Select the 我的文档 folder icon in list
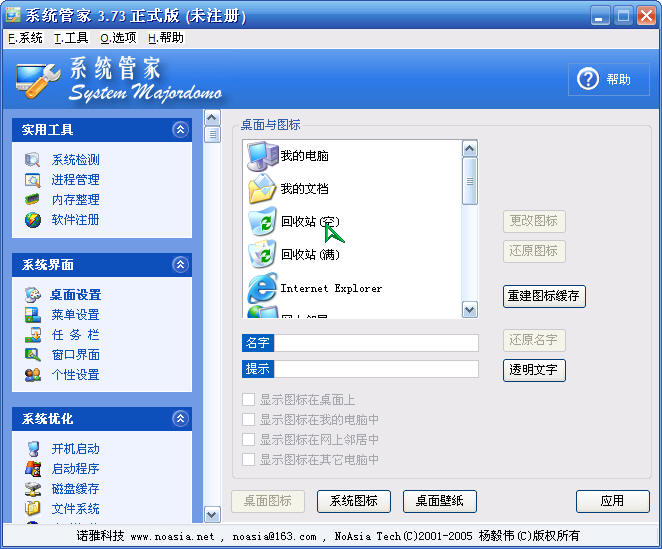Screen dimensions: 662x549 tap(262, 189)
